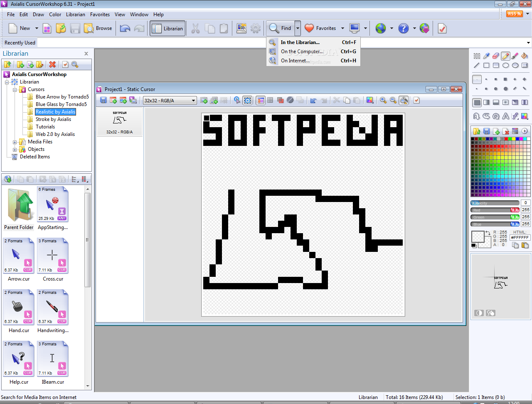This screenshot has height=404, width=532.
Task: Delete item with red X in Librarian toolbar
Action: coord(52,64)
